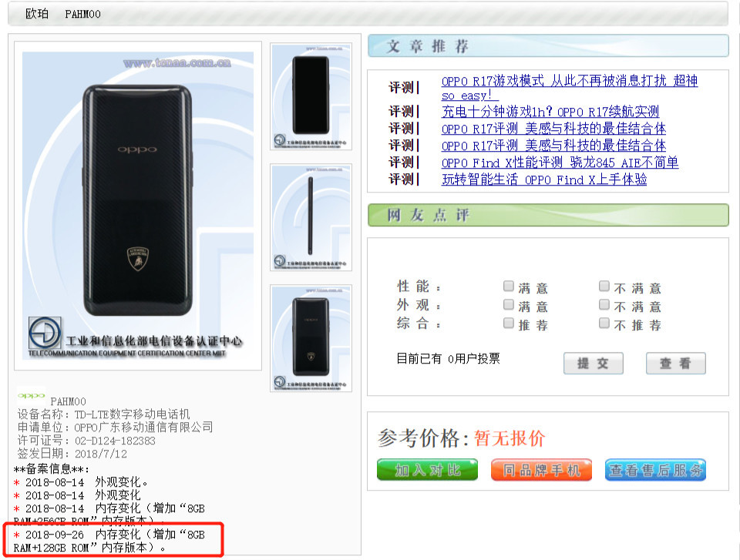Check 不满意 for 外观 rating
The image size is (740, 560).
click(604, 305)
